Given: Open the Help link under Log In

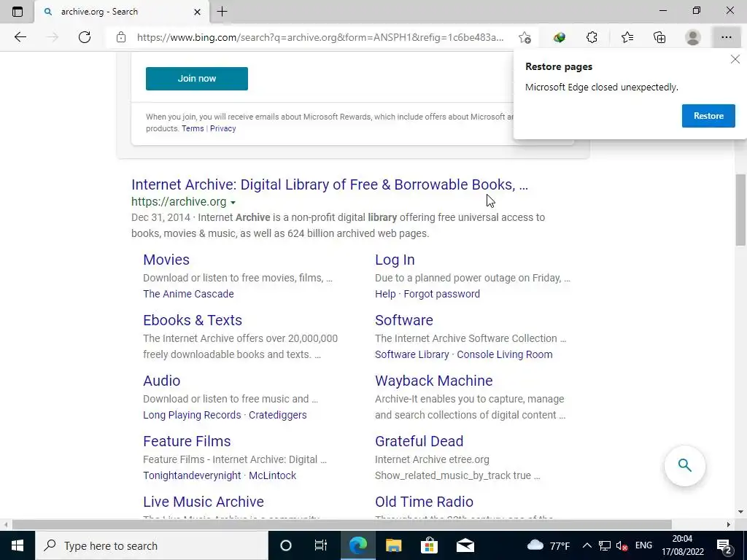Looking at the screenshot, I should tap(385, 294).
